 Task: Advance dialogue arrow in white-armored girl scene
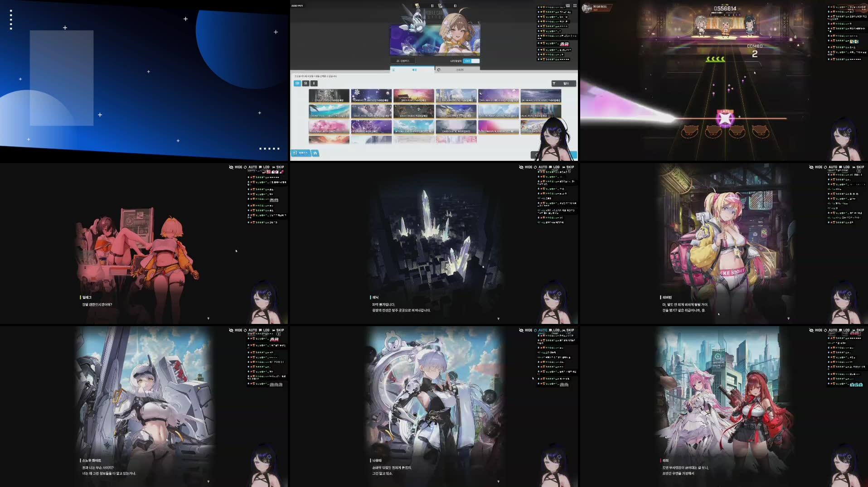tap(209, 482)
